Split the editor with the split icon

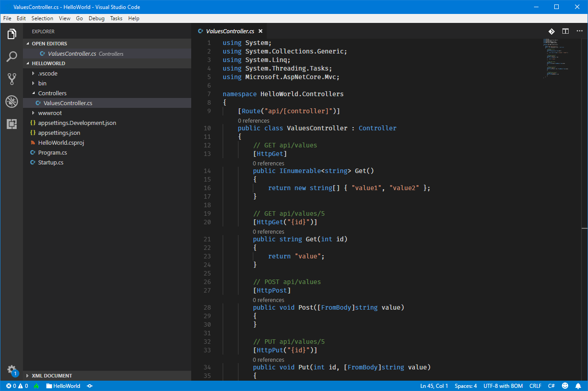[x=566, y=31]
